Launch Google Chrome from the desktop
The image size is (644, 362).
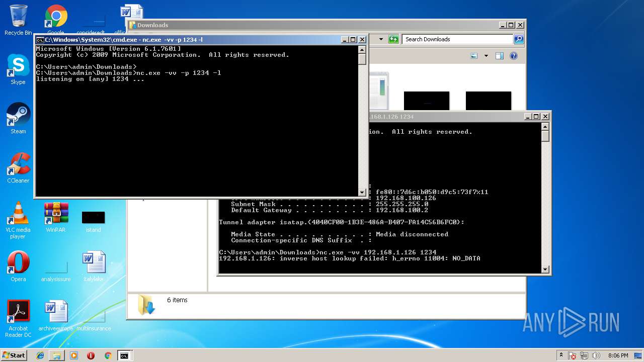[x=56, y=19]
